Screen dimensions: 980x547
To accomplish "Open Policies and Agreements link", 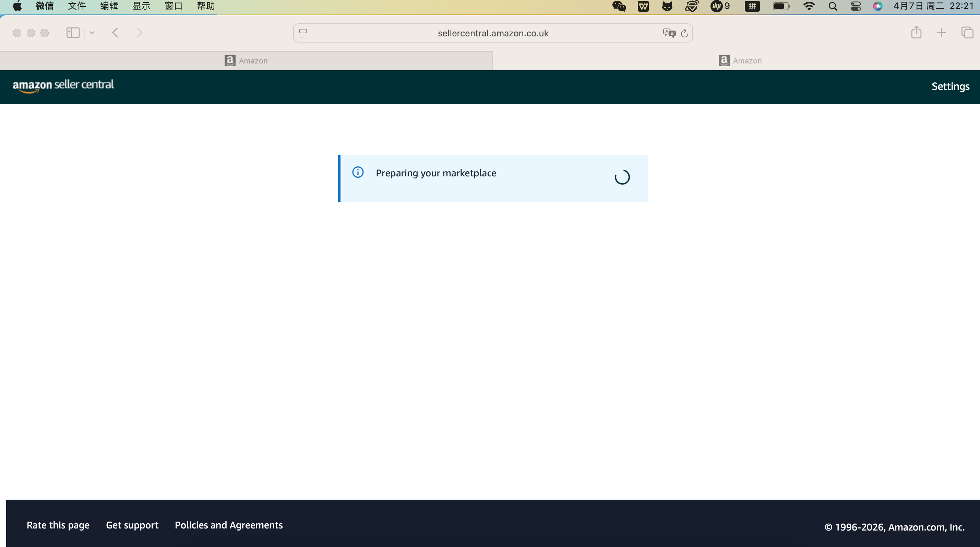I will pos(229,525).
